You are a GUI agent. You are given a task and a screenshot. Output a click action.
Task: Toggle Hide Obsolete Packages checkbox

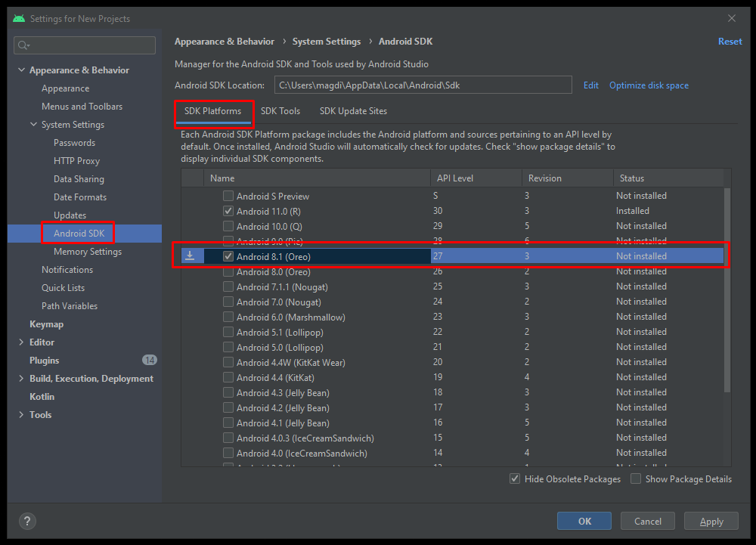515,479
